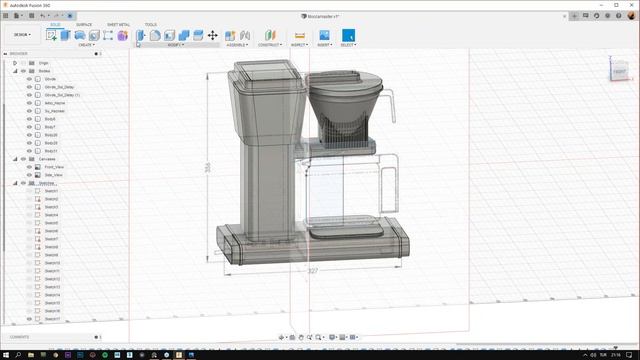Screen dimensions: 640x360
Task: Open the Insert dropdown label
Action: [x=324, y=44]
